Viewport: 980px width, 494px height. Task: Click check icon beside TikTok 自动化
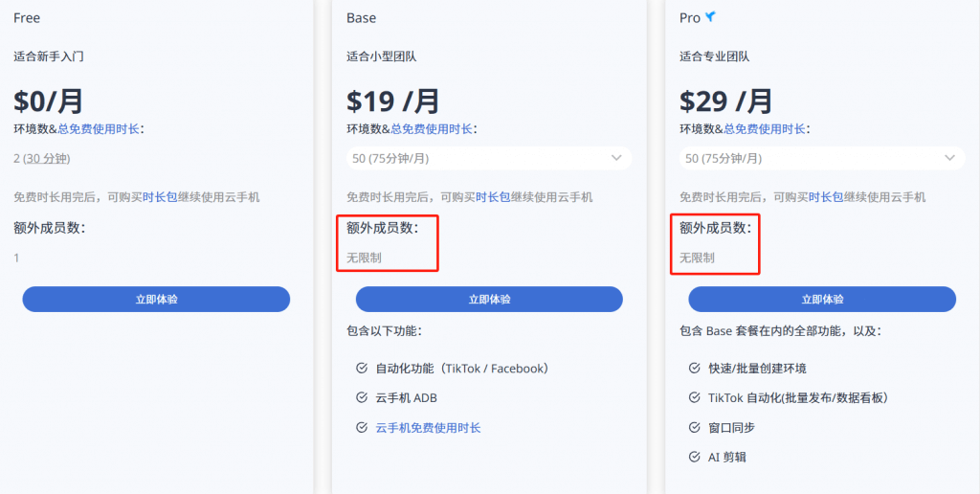point(695,397)
